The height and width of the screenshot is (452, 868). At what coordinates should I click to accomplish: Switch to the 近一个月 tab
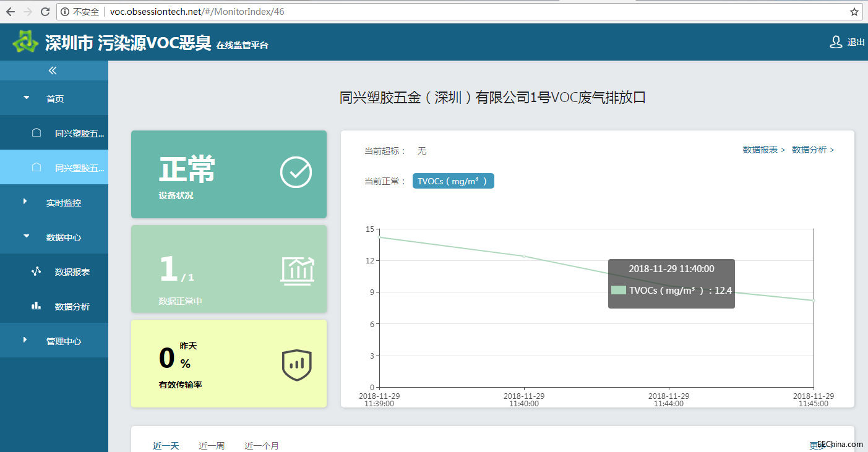262,446
